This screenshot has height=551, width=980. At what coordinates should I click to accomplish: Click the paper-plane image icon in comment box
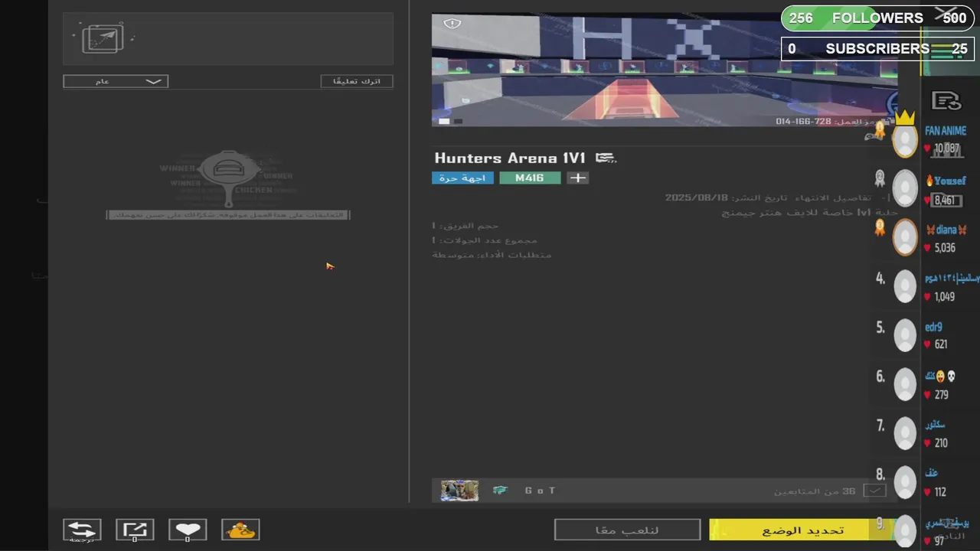point(103,38)
